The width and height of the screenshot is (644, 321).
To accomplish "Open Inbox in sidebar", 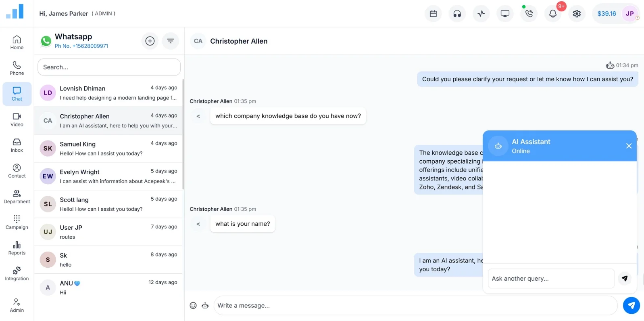I will [x=17, y=145].
